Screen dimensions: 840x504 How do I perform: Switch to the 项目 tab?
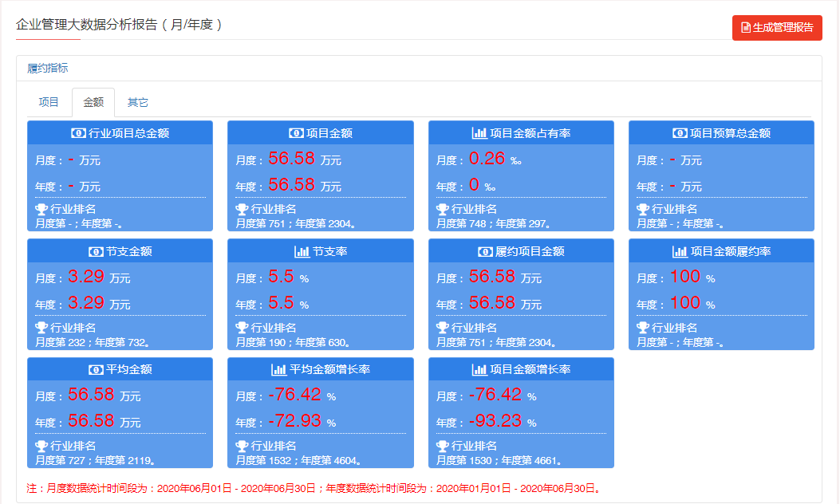[49, 102]
